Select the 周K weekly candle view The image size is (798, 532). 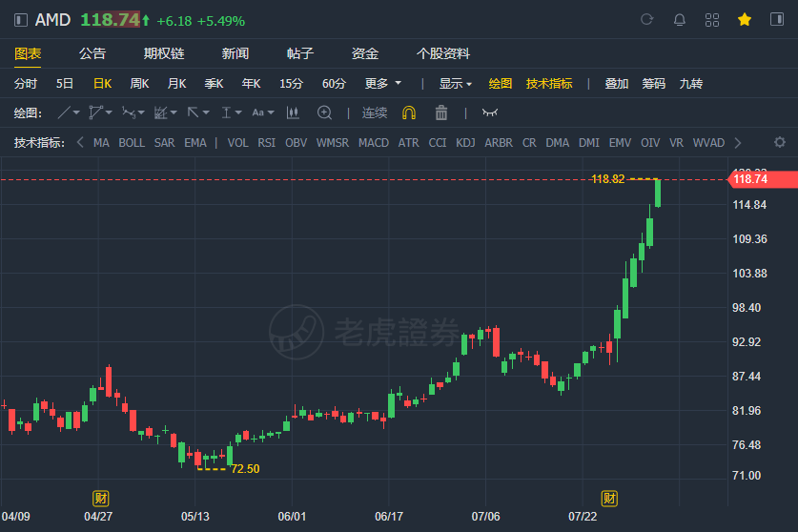pyautogui.click(x=139, y=84)
